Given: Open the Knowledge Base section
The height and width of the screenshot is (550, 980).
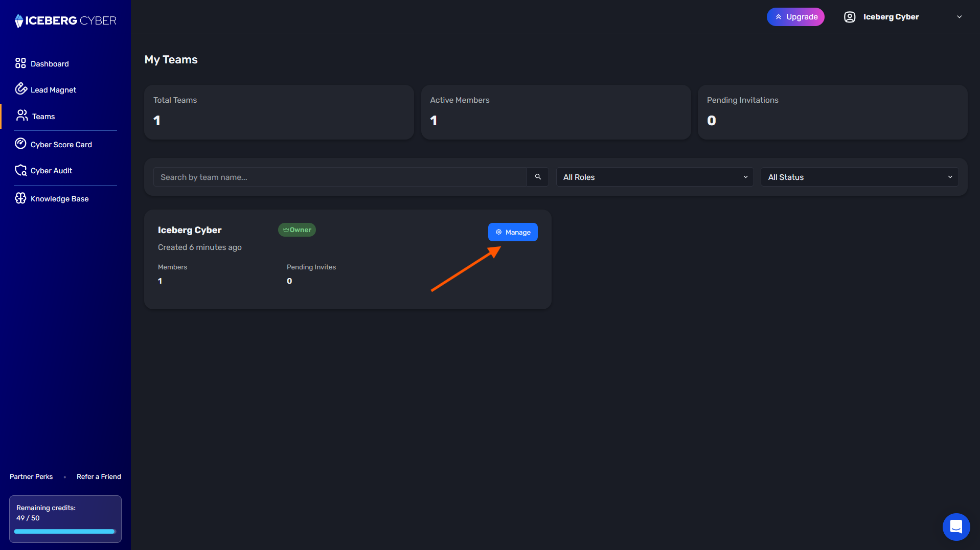Looking at the screenshot, I should (59, 198).
